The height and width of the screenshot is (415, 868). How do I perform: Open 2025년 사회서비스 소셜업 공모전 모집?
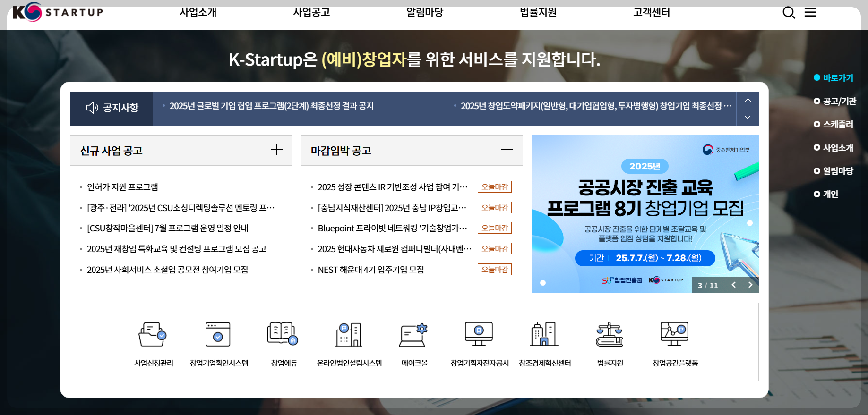pos(168,270)
